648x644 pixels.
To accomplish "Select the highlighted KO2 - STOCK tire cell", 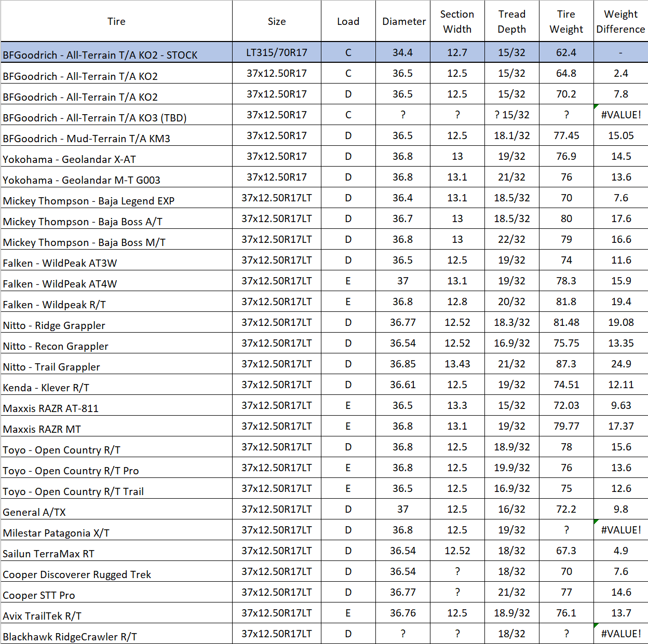I will [x=116, y=52].
